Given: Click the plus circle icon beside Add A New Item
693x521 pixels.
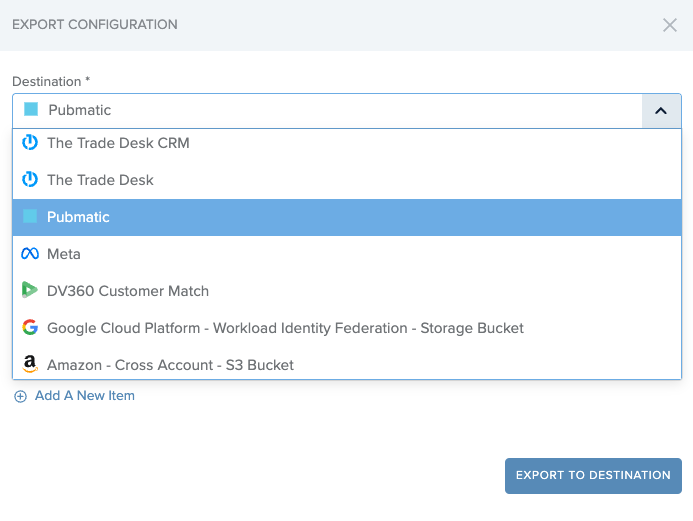Looking at the screenshot, I should [20, 396].
